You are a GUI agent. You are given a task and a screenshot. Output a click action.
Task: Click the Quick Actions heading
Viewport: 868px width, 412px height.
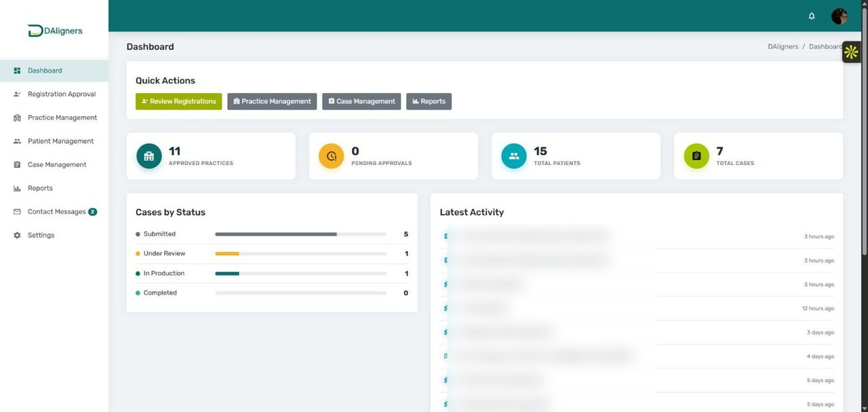(x=165, y=81)
